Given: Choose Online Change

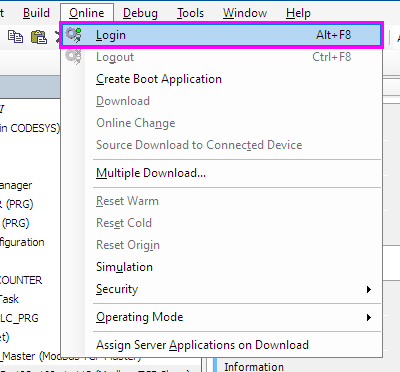Looking at the screenshot, I should click(221, 123).
